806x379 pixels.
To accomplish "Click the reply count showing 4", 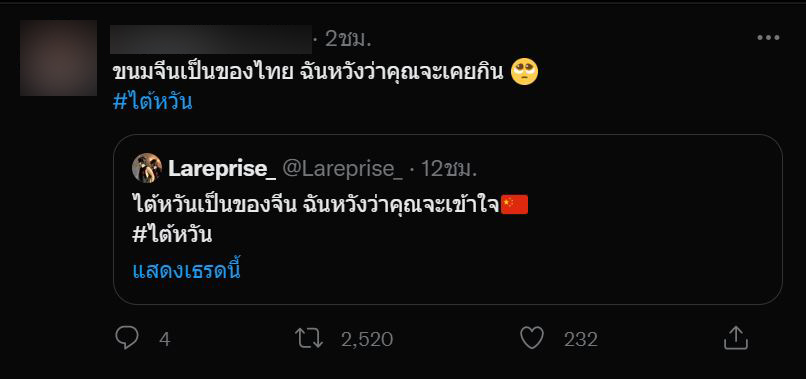I will (164, 339).
